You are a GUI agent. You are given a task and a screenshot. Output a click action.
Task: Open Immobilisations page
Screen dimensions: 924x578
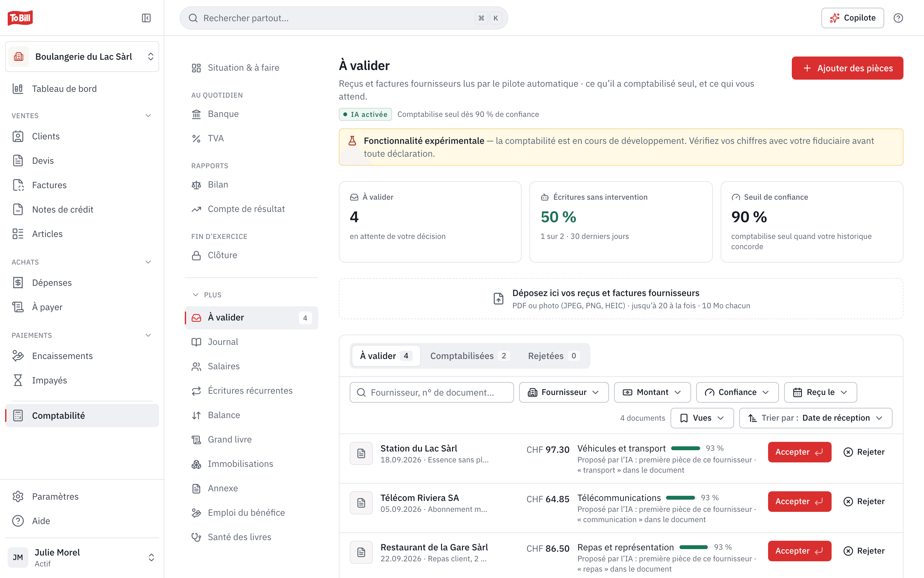(251, 464)
